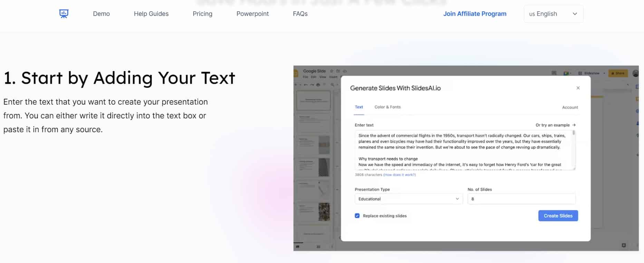Click the zoom magnifier in Slides toolbar
The width and height of the screenshot is (644, 263).
click(x=333, y=85)
